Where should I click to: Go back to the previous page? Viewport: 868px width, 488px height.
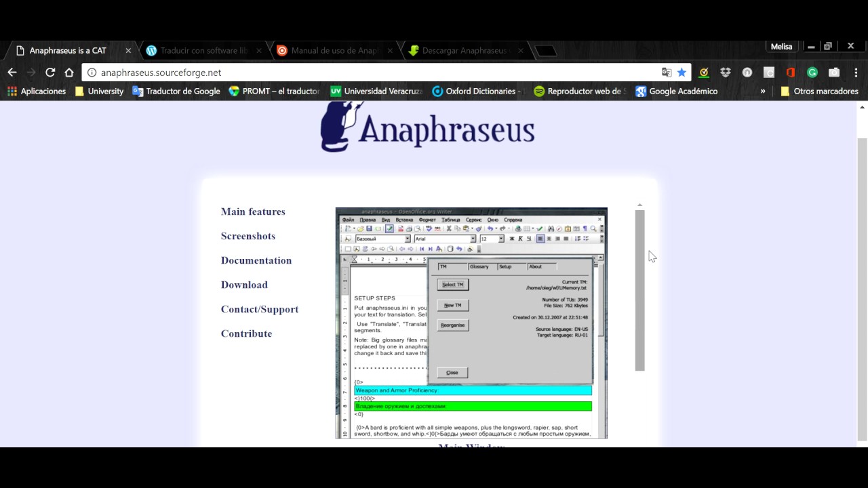pyautogui.click(x=12, y=73)
